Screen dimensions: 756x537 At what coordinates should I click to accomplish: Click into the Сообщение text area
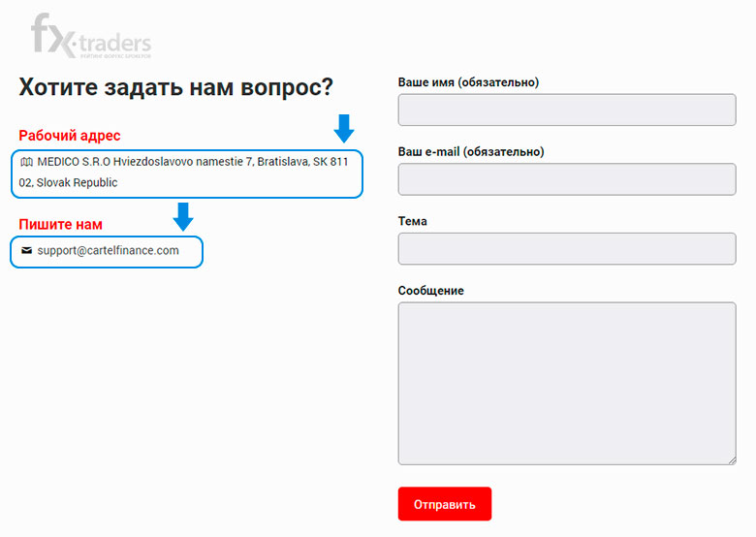(x=567, y=384)
